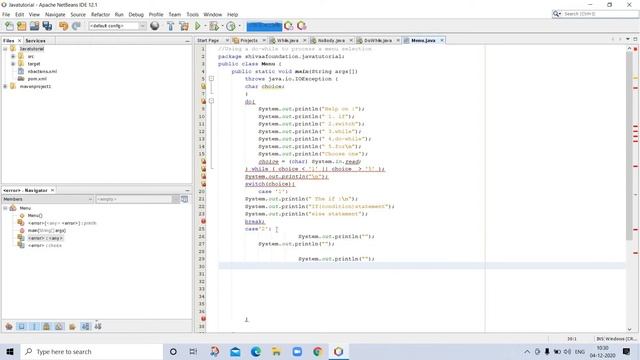This screenshot has width=640, height=360.
Task: Open the Tools menu
Action: click(193, 14)
